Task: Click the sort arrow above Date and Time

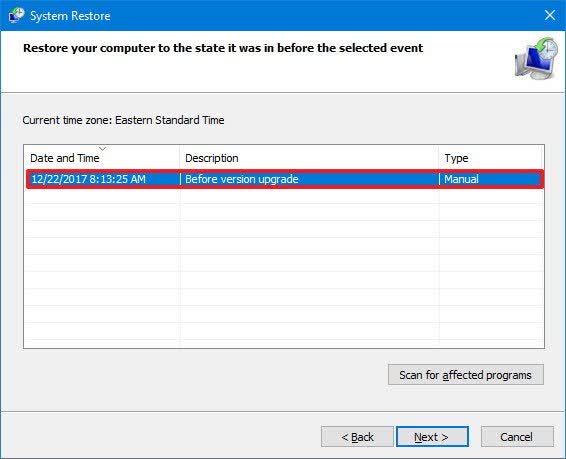Action: point(103,149)
